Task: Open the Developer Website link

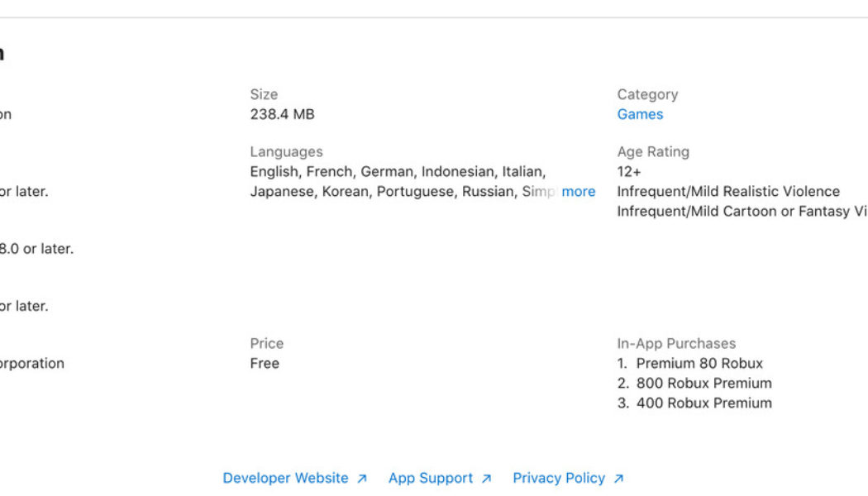Action: click(285, 478)
